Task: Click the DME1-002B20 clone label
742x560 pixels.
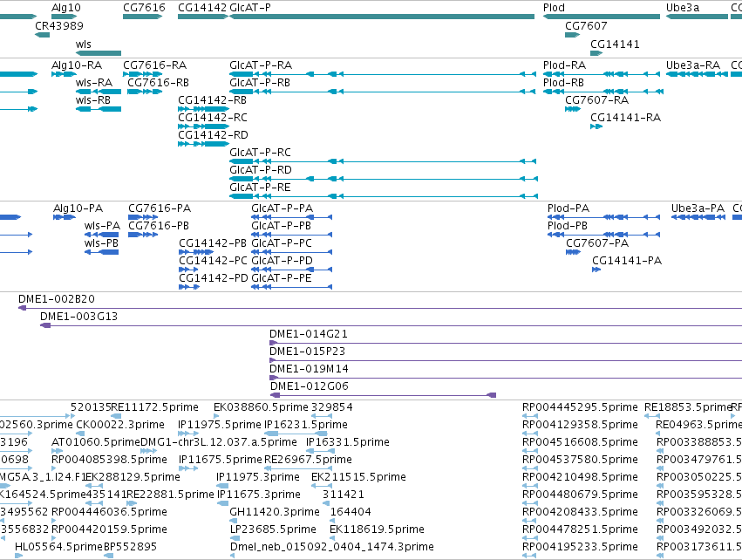Action: pyautogui.click(x=57, y=299)
